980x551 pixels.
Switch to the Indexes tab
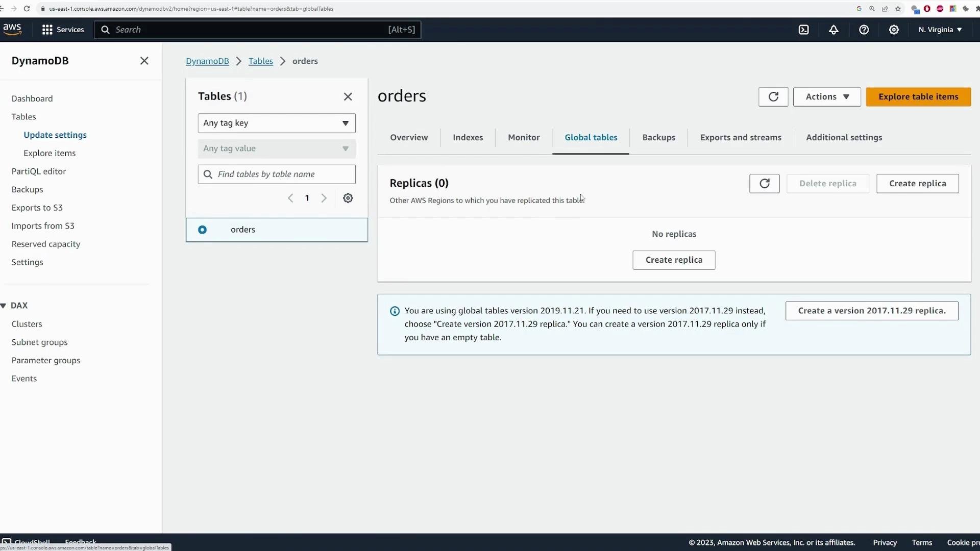click(x=468, y=137)
